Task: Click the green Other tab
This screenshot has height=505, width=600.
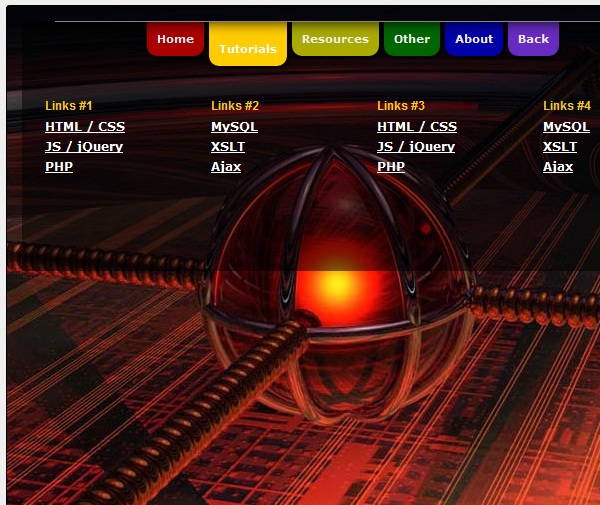Action: (411, 39)
